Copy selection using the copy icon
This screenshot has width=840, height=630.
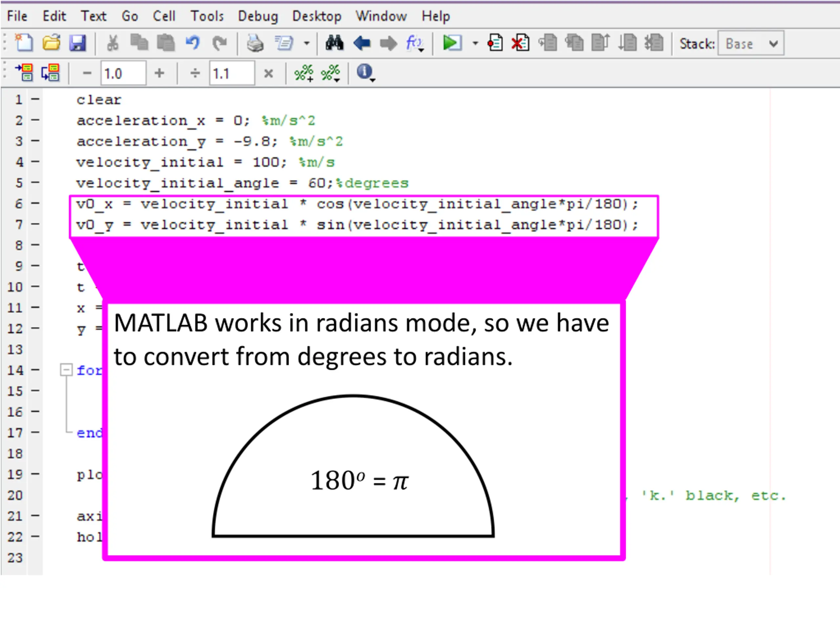coord(139,43)
